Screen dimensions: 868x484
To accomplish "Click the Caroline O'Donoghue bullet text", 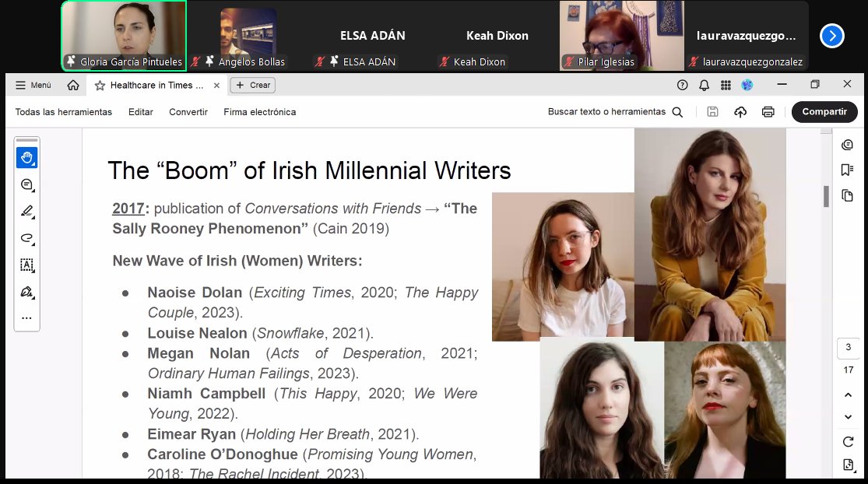I will (x=311, y=464).
